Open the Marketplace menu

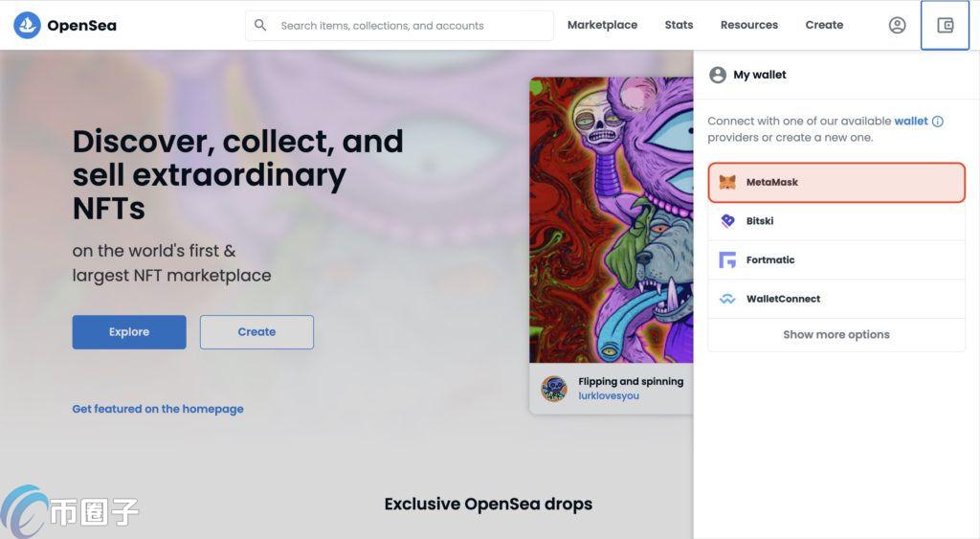coord(602,25)
